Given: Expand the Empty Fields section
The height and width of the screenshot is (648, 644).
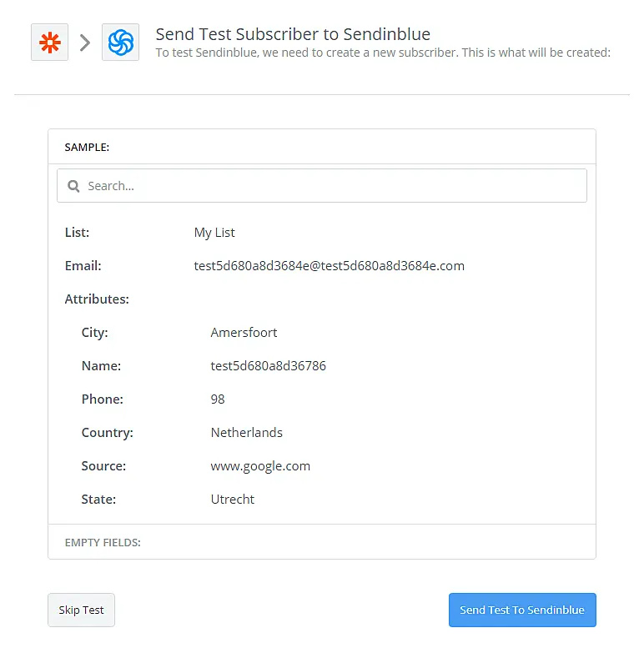Looking at the screenshot, I should (103, 542).
